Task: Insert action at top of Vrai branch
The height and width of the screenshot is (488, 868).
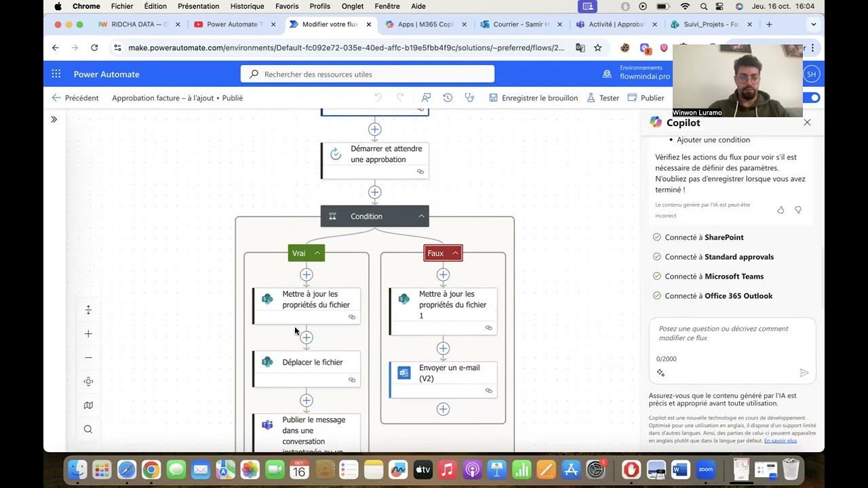Action: click(x=307, y=274)
